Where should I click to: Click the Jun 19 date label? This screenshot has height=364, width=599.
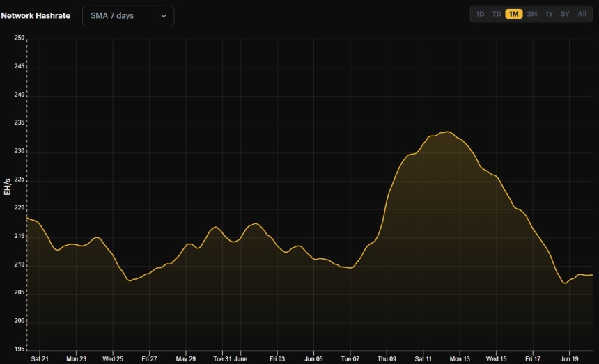(x=570, y=359)
